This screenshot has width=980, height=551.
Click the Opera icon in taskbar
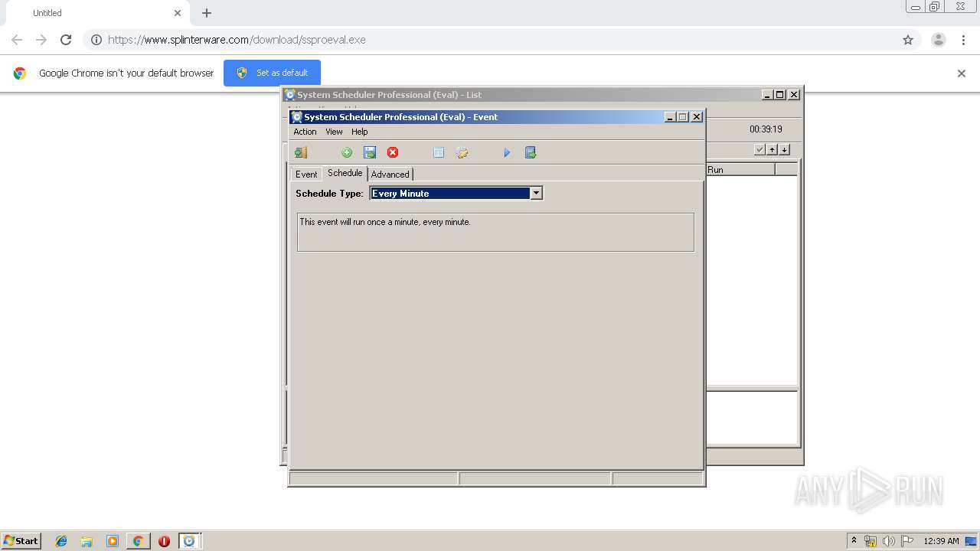pos(164,541)
